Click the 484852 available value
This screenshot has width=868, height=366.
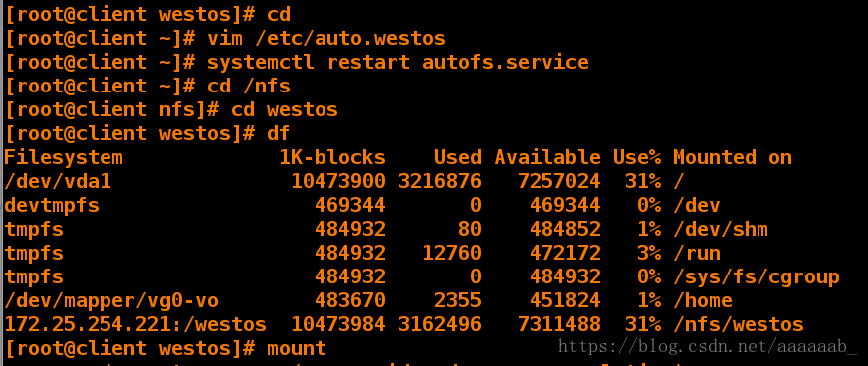click(565, 229)
